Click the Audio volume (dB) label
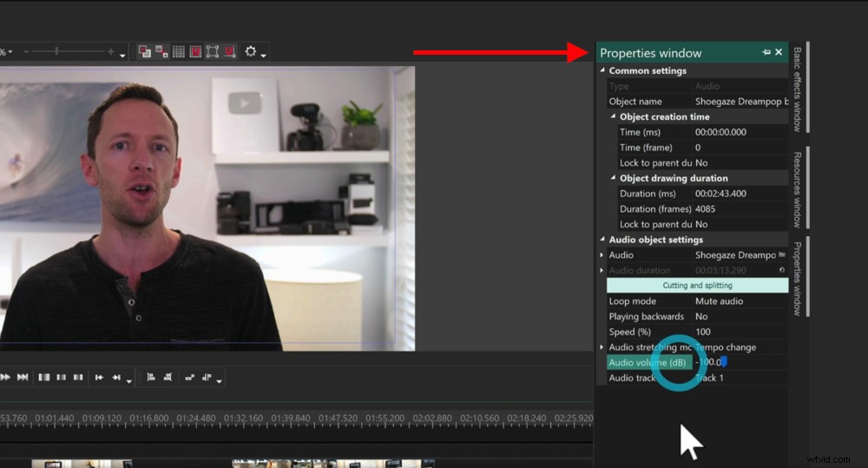Viewport: 868px width, 468px height. coord(648,362)
